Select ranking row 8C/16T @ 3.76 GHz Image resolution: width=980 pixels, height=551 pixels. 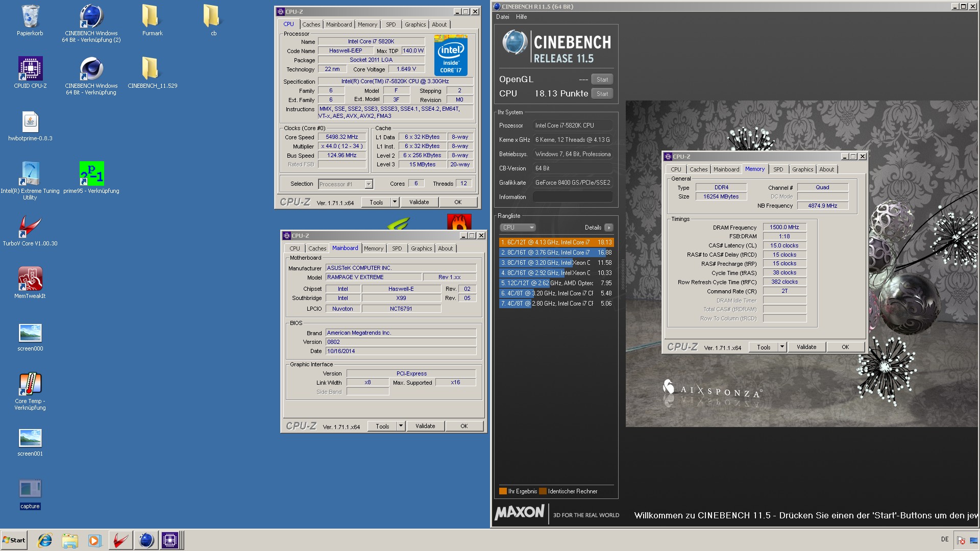556,253
